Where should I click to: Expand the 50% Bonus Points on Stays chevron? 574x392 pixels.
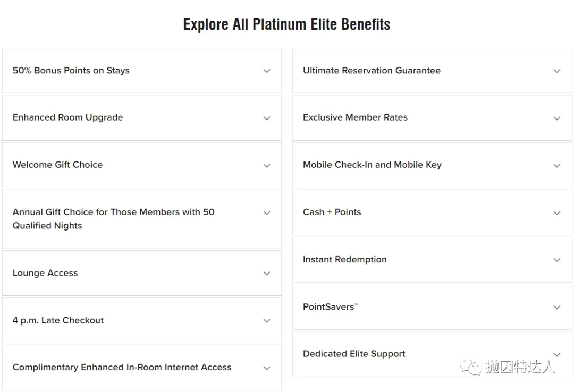[267, 71]
